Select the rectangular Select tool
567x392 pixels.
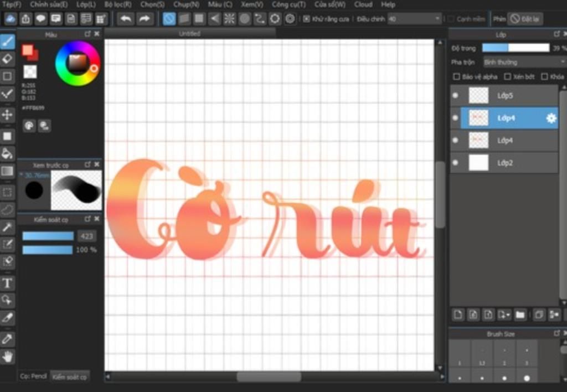[x=7, y=192]
